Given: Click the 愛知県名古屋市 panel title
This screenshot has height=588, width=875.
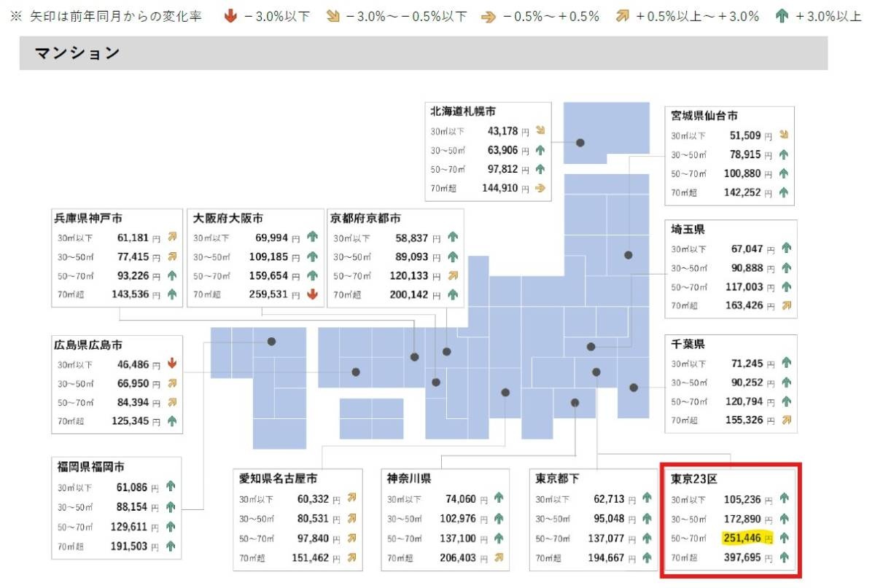Looking at the screenshot, I should pyautogui.click(x=278, y=479).
